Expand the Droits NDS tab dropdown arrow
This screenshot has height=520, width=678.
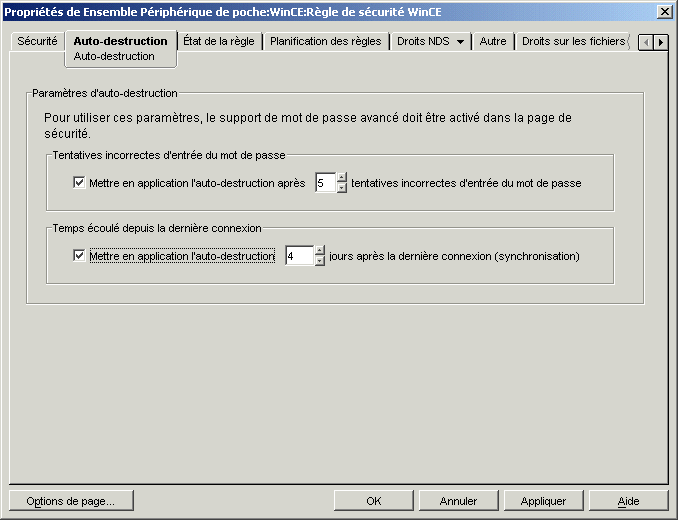(461, 42)
